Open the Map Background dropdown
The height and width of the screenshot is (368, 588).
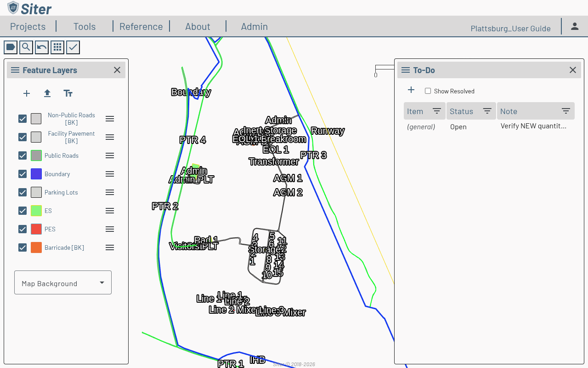click(x=63, y=282)
